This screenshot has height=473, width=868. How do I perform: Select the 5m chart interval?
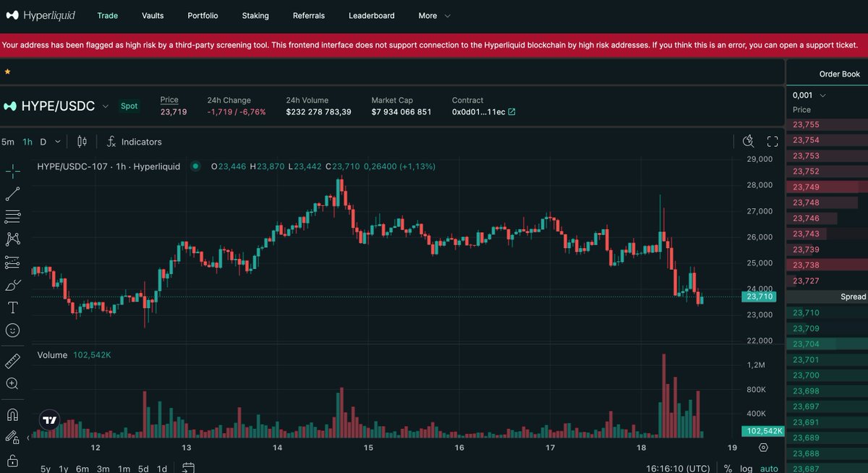point(7,142)
